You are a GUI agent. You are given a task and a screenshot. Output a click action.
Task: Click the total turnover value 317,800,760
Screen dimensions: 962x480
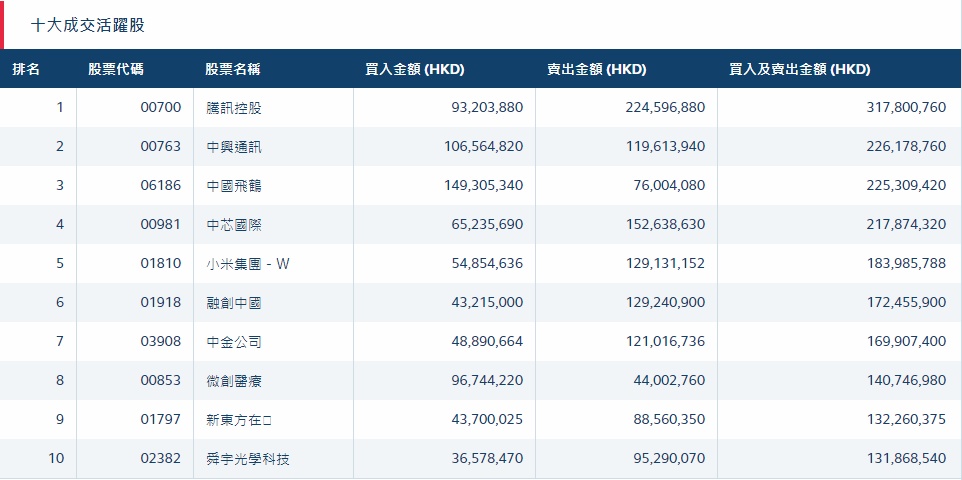tap(906, 108)
